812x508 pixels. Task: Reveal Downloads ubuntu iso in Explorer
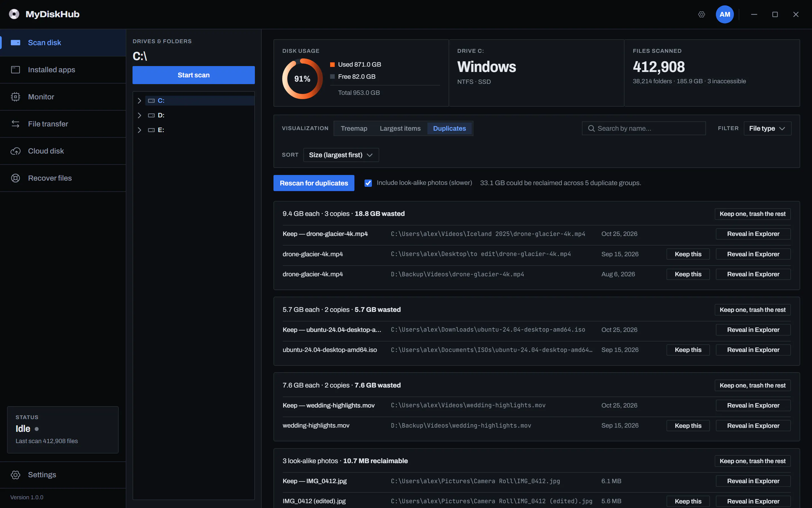(753, 330)
